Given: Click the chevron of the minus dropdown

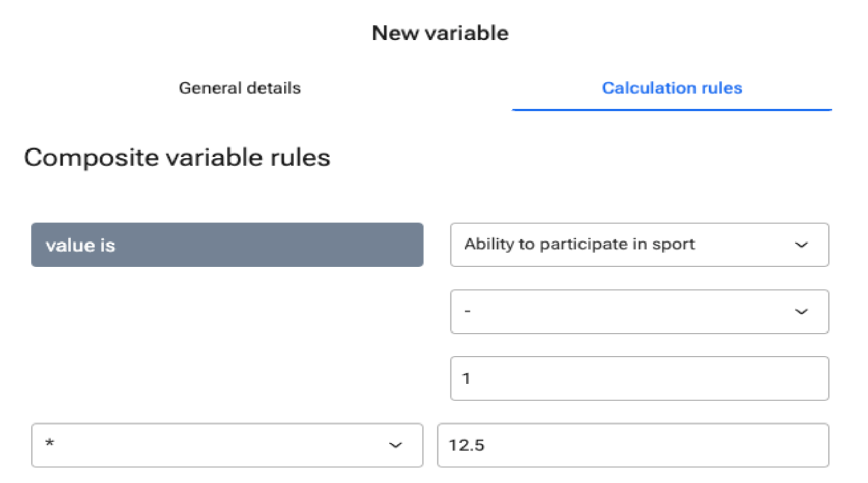Looking at the screenshot, I should click(801, 312).
